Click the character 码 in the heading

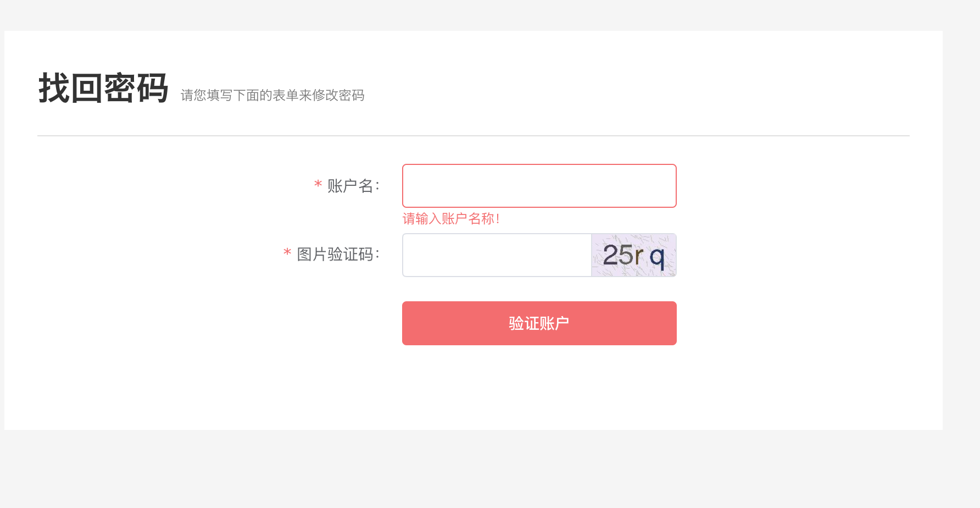coord(152,88)
